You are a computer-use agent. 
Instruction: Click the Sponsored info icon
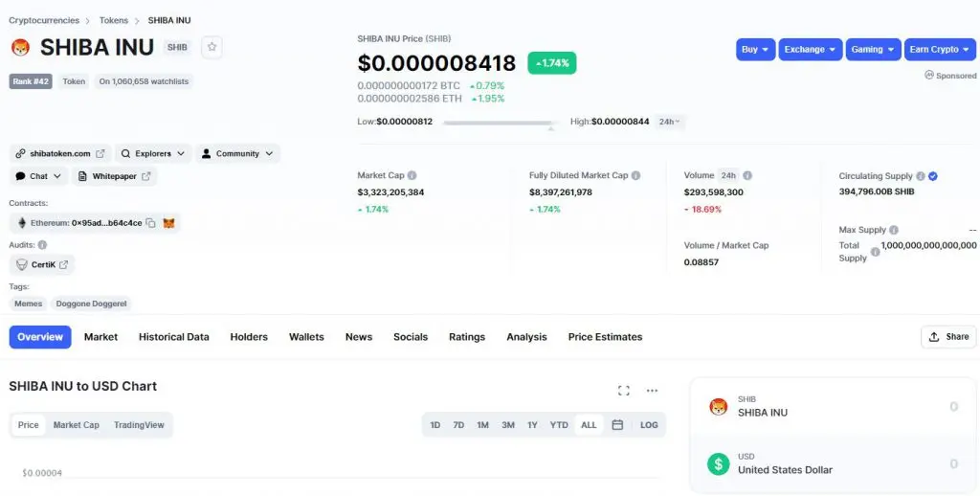click(x=928, y=75)
